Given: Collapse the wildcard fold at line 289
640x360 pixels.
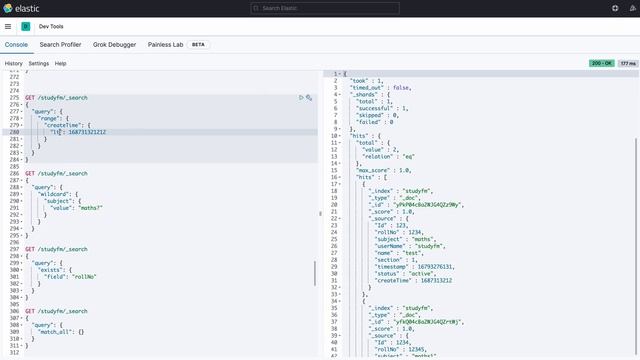Looking at the screenshot, I should pyautogui.click(x=22, y=194).
